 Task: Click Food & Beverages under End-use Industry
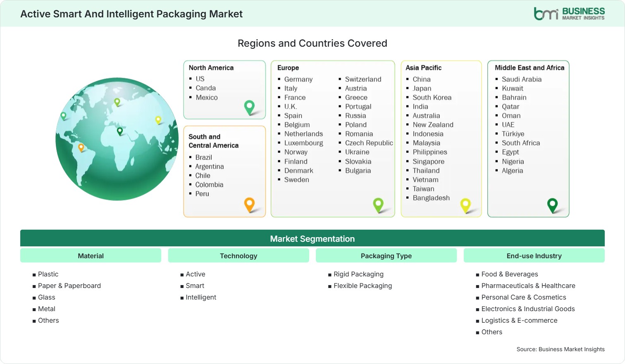coord(510,274)
